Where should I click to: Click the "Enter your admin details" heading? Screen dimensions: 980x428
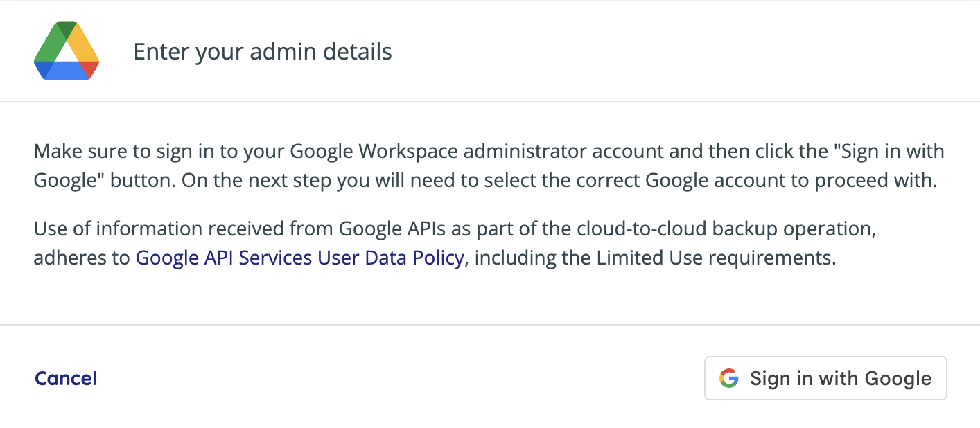coord(263,52)
